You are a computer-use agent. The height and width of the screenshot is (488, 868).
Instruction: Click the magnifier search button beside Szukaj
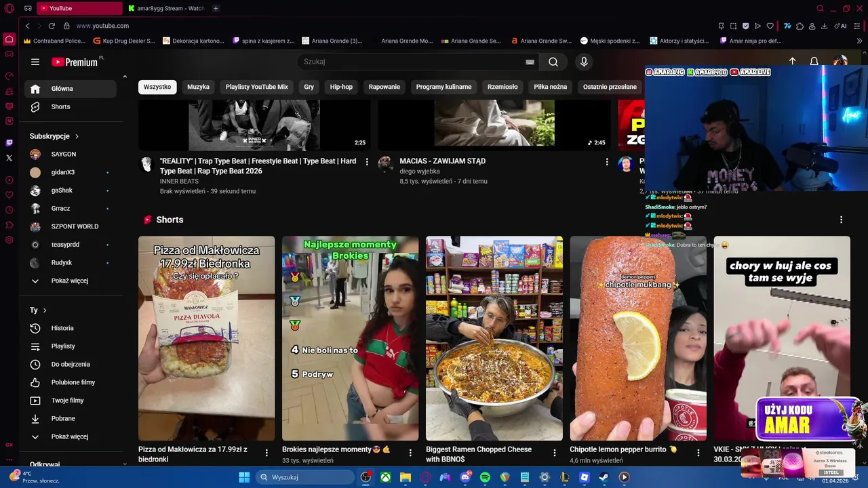coord(553,62)
